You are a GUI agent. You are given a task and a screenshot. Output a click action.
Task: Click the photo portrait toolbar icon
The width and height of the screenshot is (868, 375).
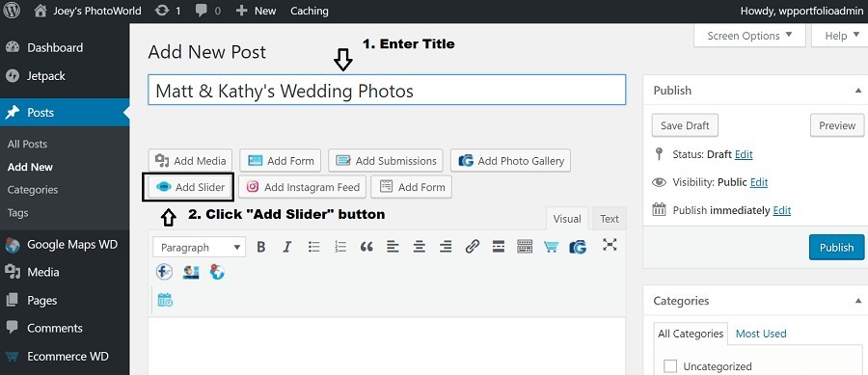tap(191, 272)
